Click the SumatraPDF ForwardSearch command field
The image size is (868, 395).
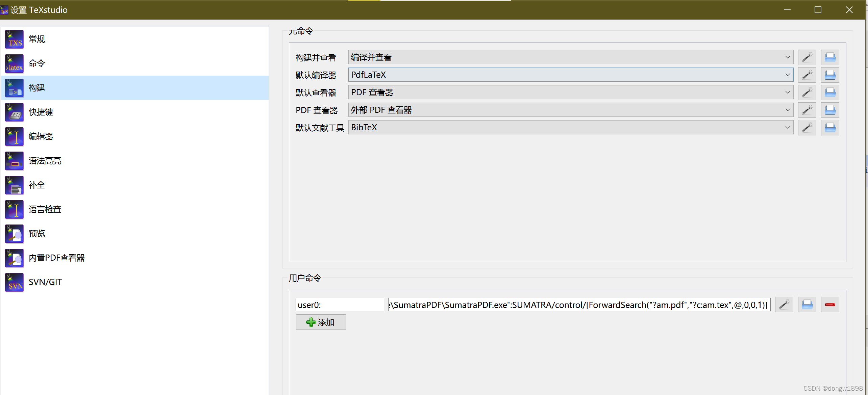(579, 305)
